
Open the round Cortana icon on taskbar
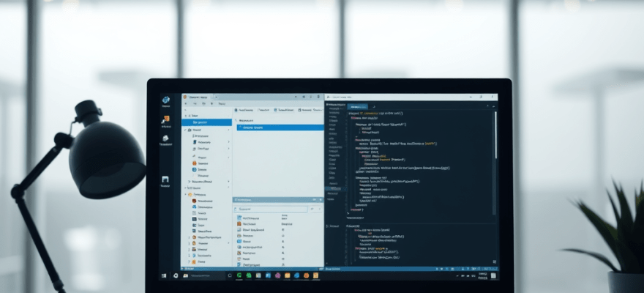[x=176, y=276]
